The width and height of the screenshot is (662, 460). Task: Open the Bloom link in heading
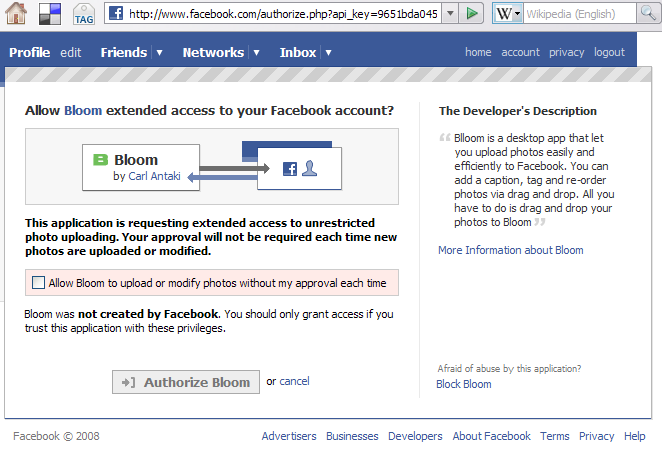pos(83,111)
